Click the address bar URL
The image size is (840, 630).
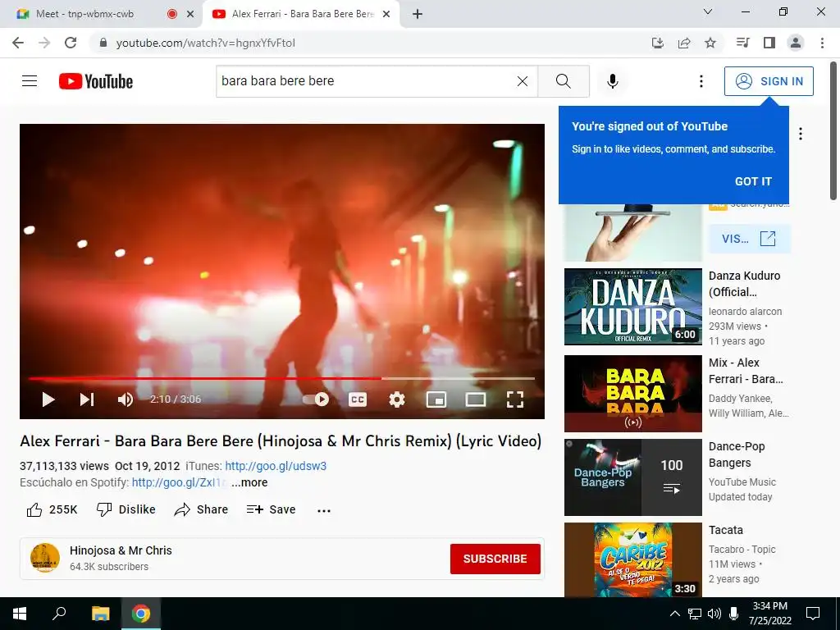pos(206,43)
